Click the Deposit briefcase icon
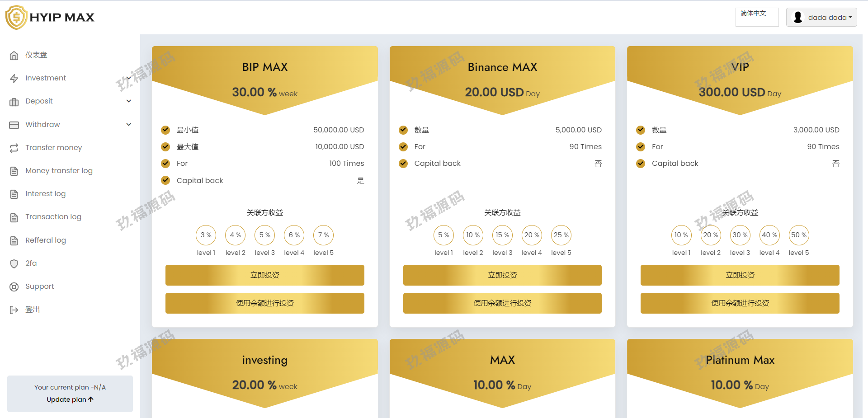This screenshot has width=868, height=418. coord(14,102)
